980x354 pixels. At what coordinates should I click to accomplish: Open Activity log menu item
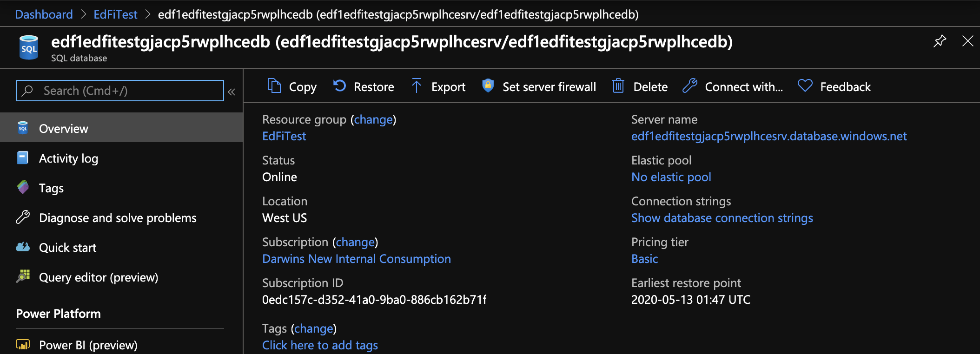(121, 158)
